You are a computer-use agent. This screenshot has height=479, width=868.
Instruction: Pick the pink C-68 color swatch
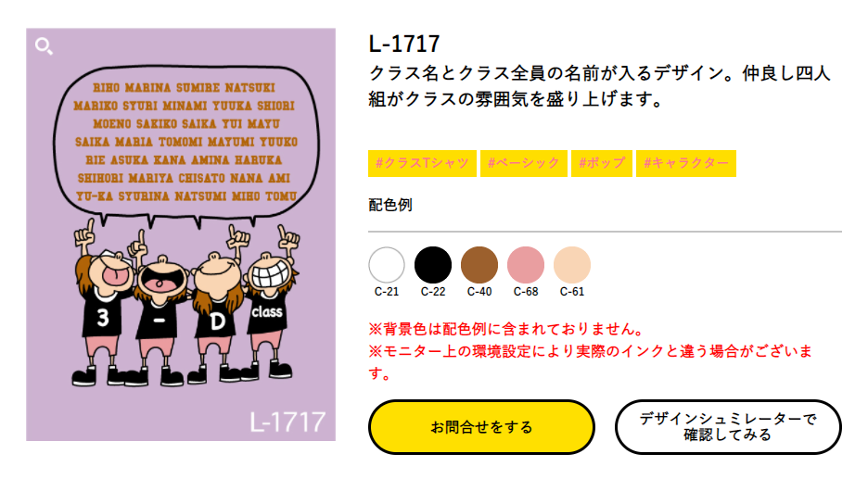coord(526,265)
